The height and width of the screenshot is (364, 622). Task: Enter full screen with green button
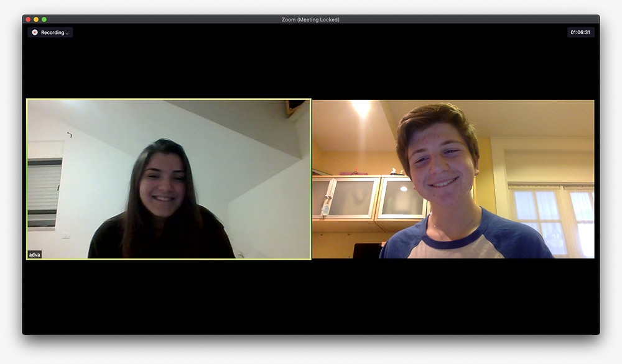coord(44,19)
